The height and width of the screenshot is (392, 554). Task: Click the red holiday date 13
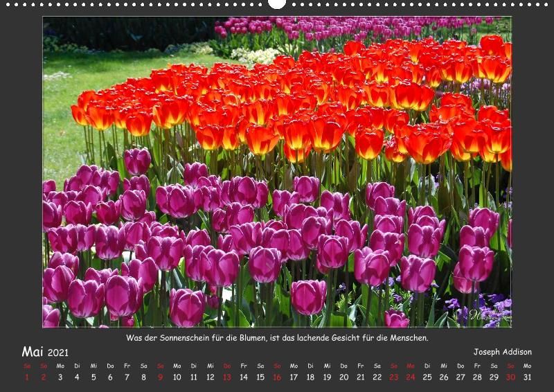(x=227, y=377)
